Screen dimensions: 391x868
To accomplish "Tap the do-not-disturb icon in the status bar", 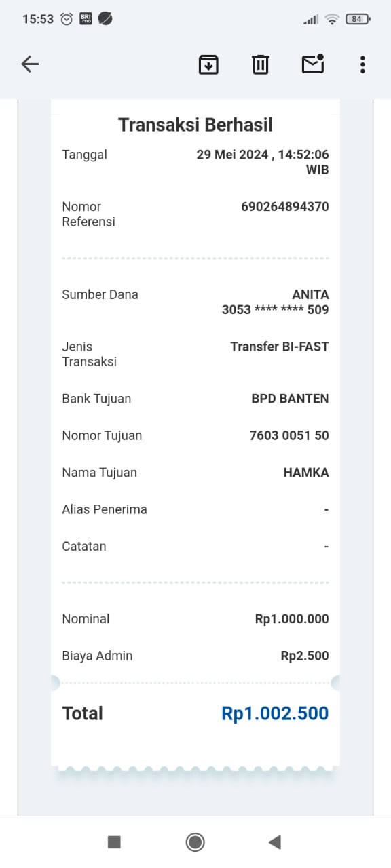I will (x=105, y=20).
